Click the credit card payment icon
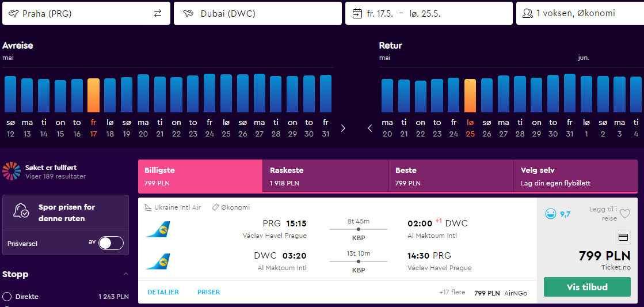This screenshot has width=644, height=307. click(623, 237)
